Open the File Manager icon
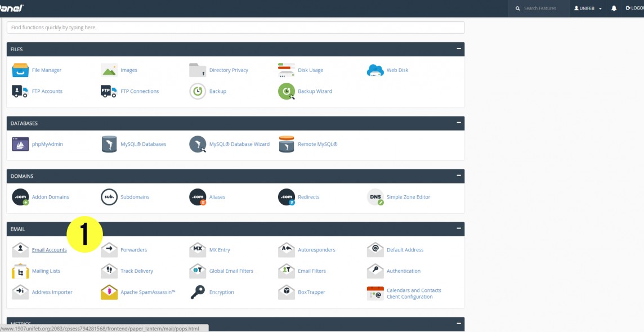This screenshot has width=644, height=332. coord(20,70)
